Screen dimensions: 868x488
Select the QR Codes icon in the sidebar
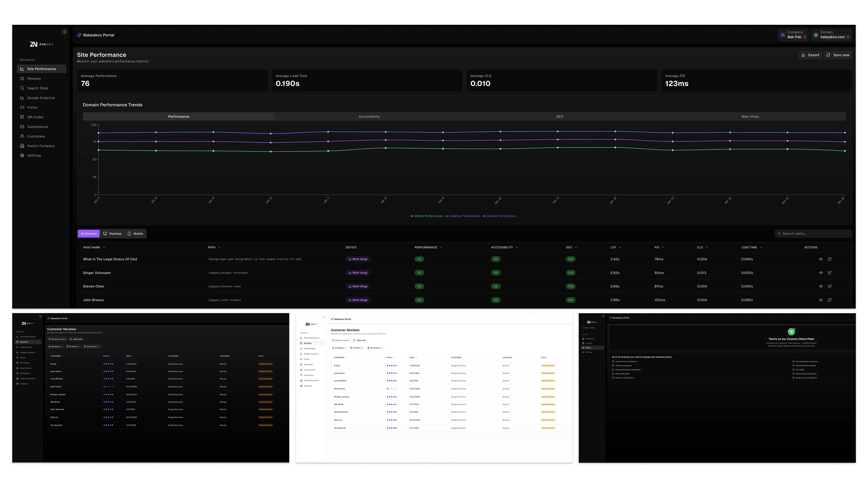(x=22, y=117)
